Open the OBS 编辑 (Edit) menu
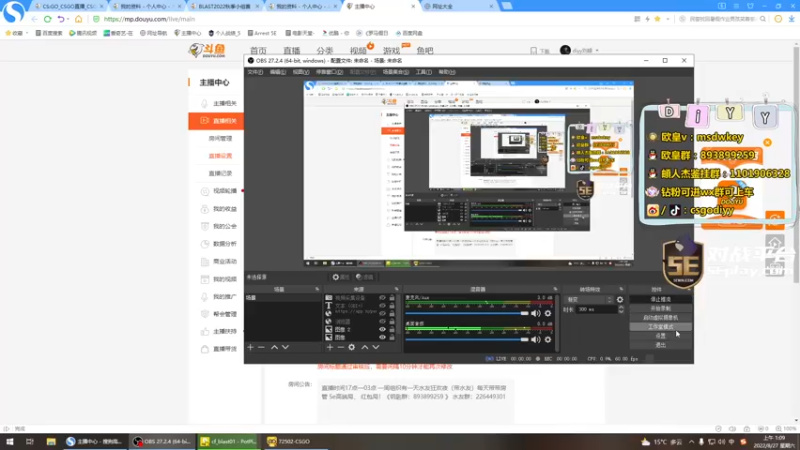 pos(278,72)
